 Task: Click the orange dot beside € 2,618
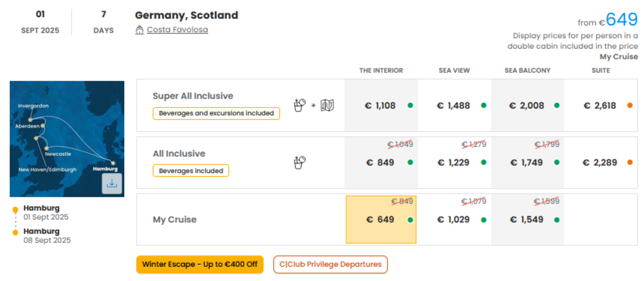[630, 105]
